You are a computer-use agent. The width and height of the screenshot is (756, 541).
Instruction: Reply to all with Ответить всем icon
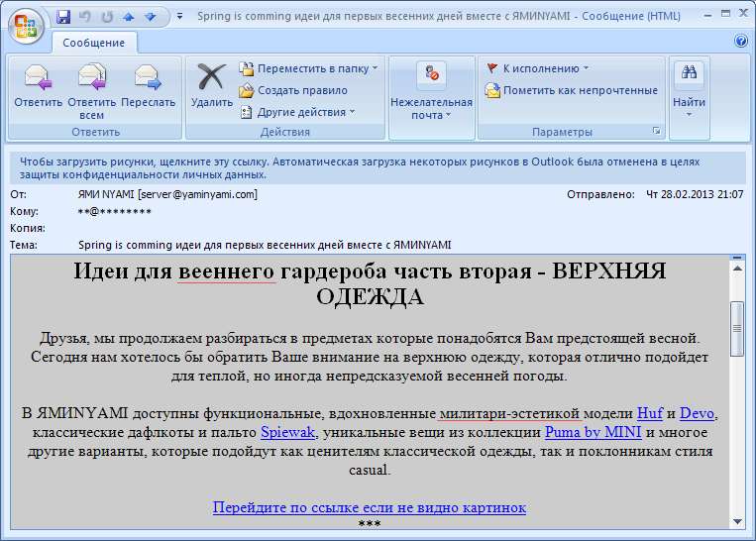(91, 77)
